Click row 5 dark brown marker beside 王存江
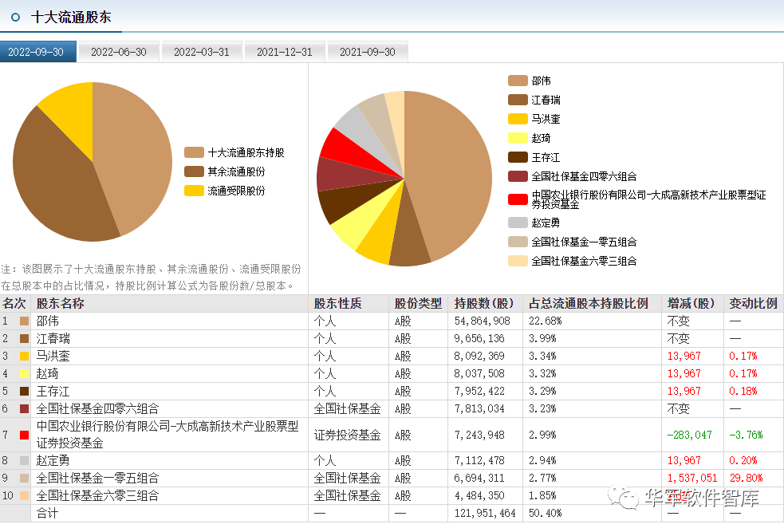 pos(24,392)
